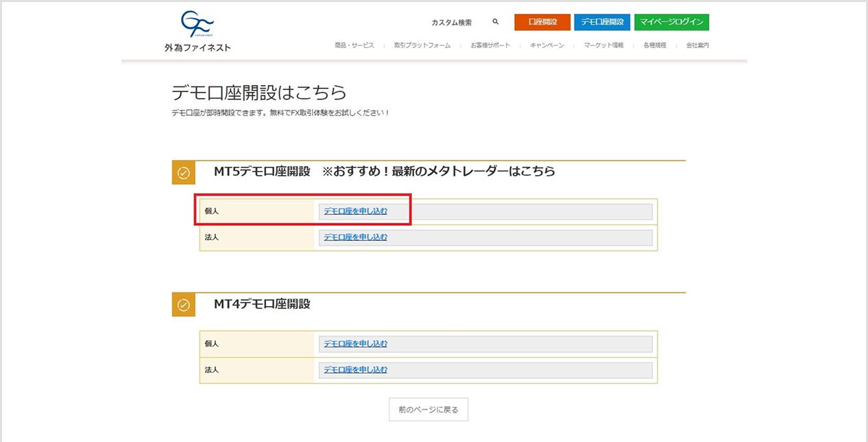Apply for MT5 個人 demo account link
The width and height of the screenshot is (868, 442).
[x=355, y=211]
